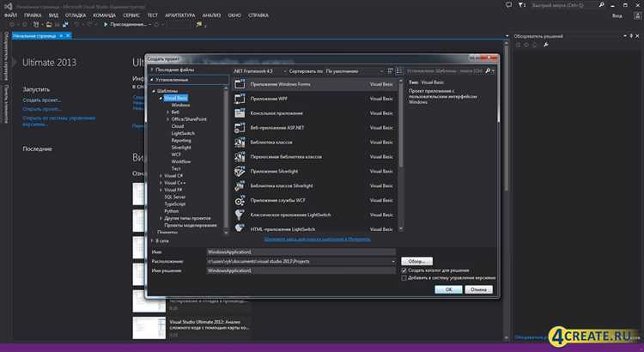Viewport: 644px width, 352px height.
Task: Expand the Visual C# tree node
Action: 161,176
